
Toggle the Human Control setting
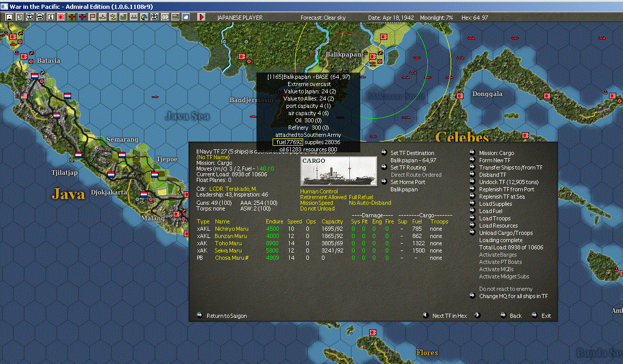[x=319, y=191]
